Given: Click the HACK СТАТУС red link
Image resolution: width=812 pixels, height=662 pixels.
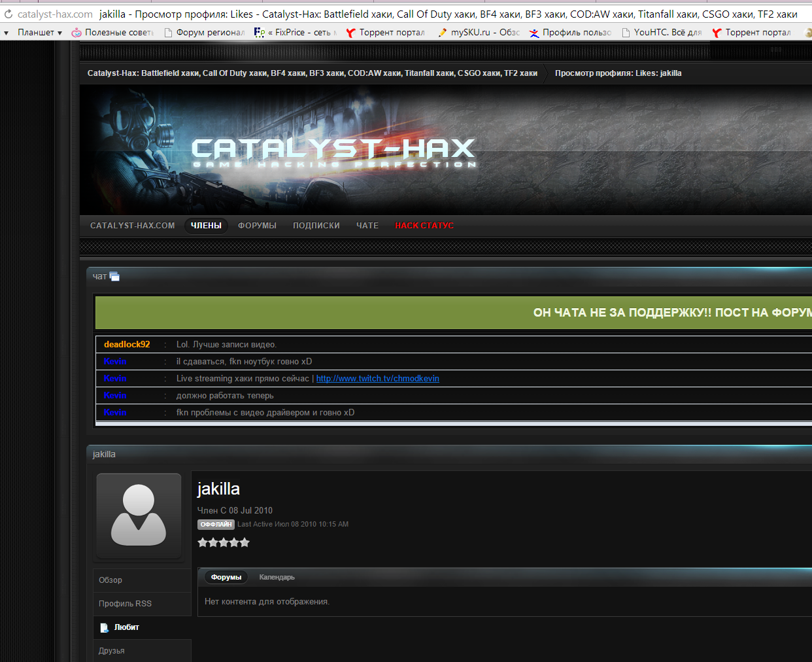Looking at the screenshot, I should (424, 226).
